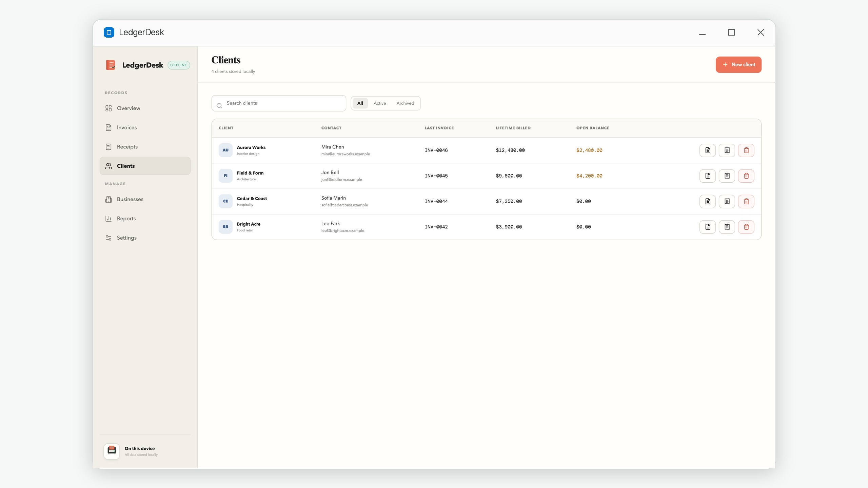Open Settings from the sidebar
The height and width of the screenshot is (488, 868).
tap(145, 238)
